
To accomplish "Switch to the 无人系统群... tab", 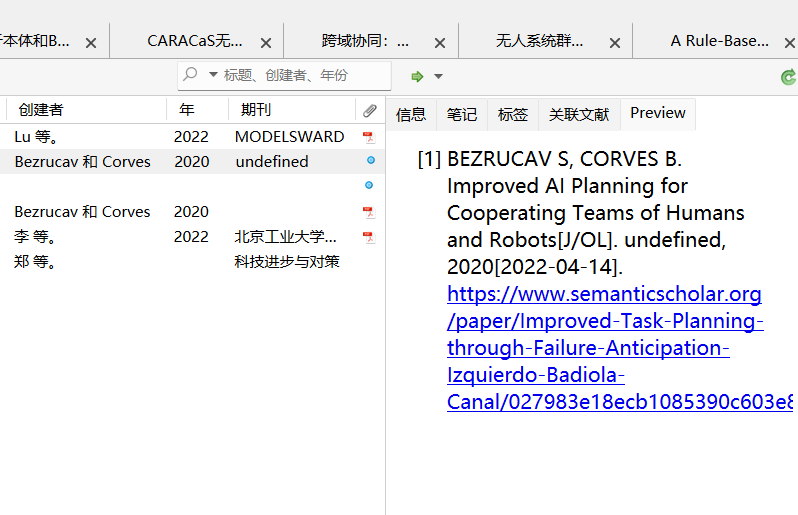I will pos(539,41).
